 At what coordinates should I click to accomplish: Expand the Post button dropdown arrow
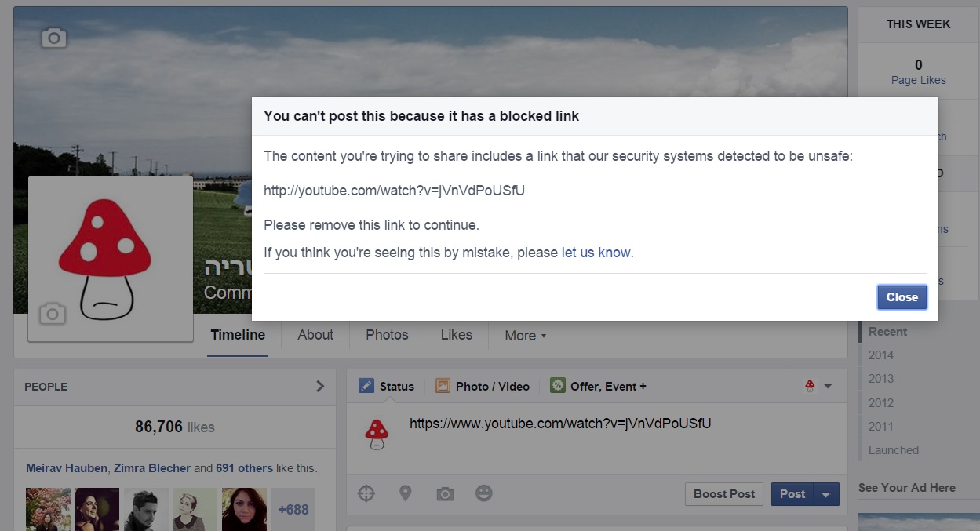pos(825,494)
